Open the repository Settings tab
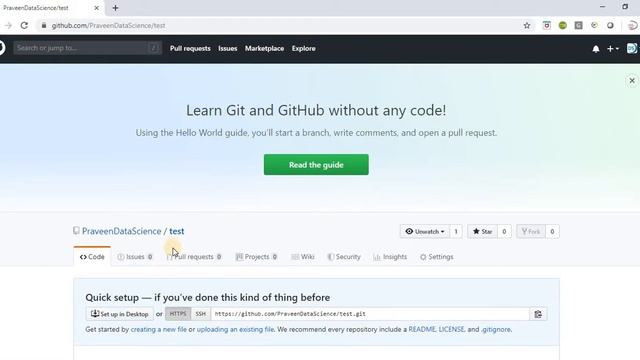640x360 pixels. pos(437,257)
